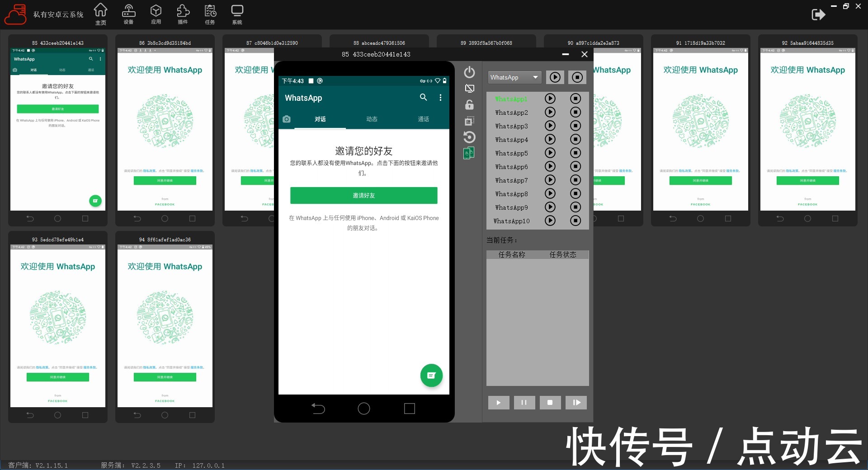The height and width of the screenshot is (470, 868).
Task: Select WhatsApp1 in the instance list
Action: coord(511,99)
